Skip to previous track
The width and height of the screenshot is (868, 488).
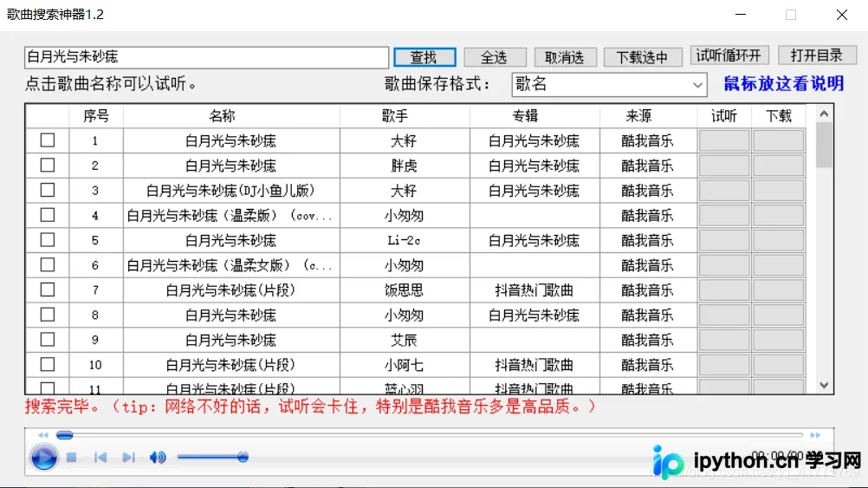coord(100,458)
